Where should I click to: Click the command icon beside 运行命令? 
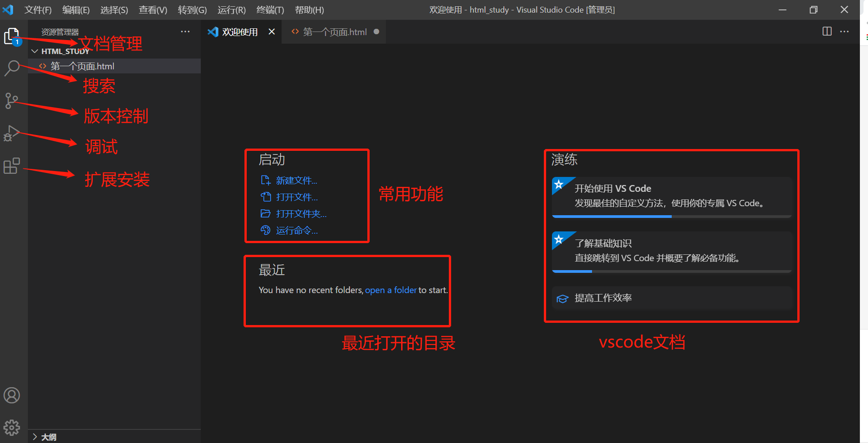pyautogui.click(x=266, y=231)
